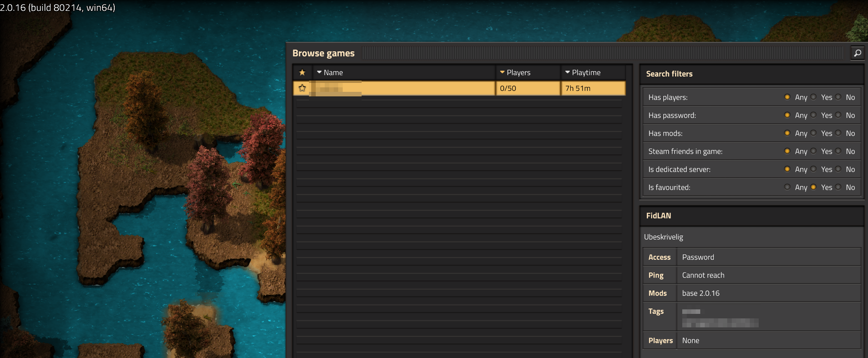Set Has players filter to Yes
868x358 pixels.
814,97
